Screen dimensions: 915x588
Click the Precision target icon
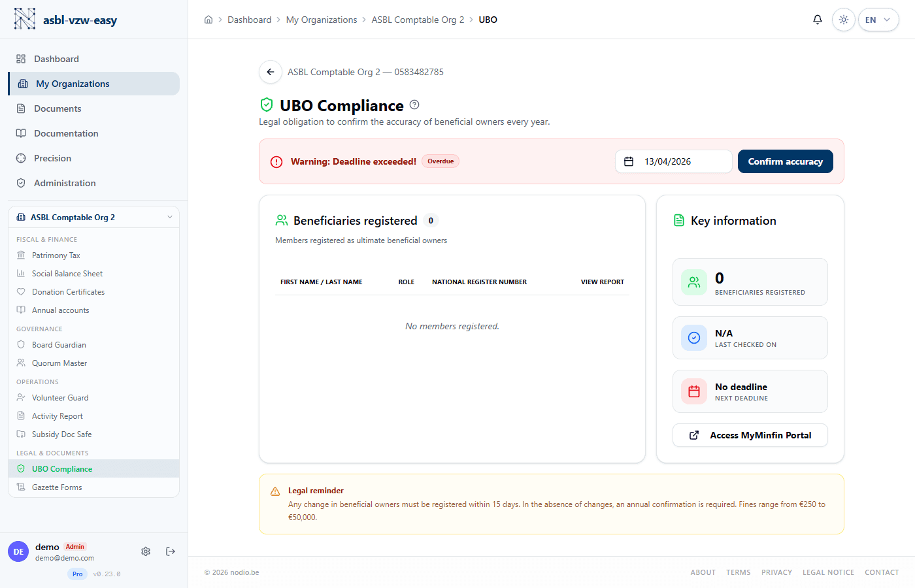coord(21,158)
